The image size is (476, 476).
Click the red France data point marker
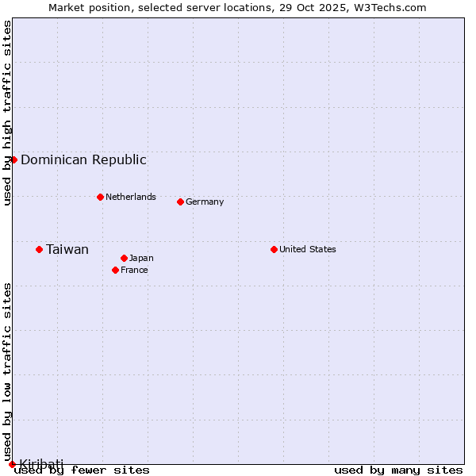[x=115, y=270]
